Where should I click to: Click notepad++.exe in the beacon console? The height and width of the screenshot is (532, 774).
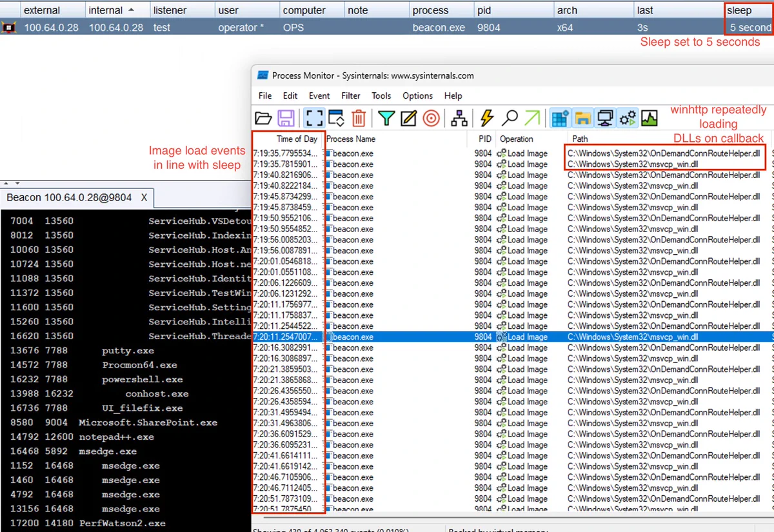click(x=116, y=437)
